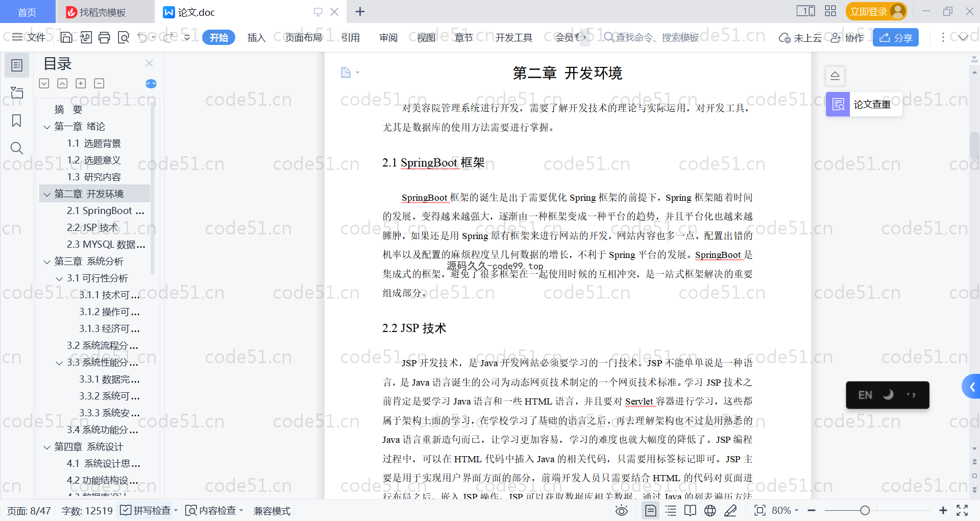Adjust the zoom slider handle
The image size is (980, 521).
click(865, 510)
